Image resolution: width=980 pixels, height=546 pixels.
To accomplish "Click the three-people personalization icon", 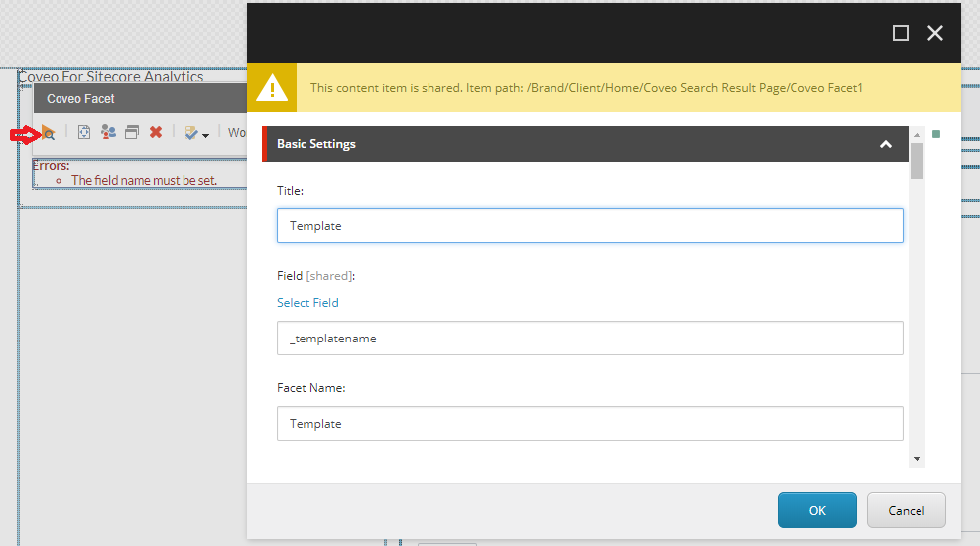I will 108,132.
